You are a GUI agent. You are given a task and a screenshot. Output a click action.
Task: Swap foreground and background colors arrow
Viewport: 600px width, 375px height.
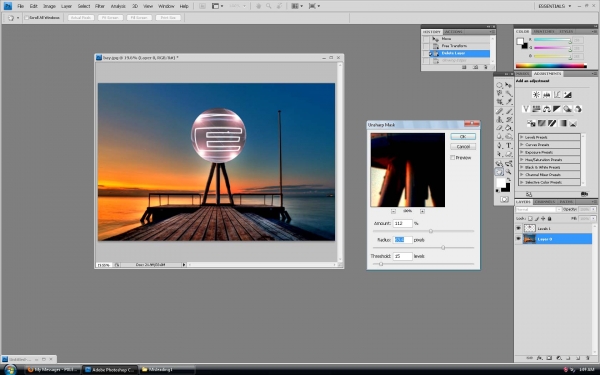tap(509, 179)
